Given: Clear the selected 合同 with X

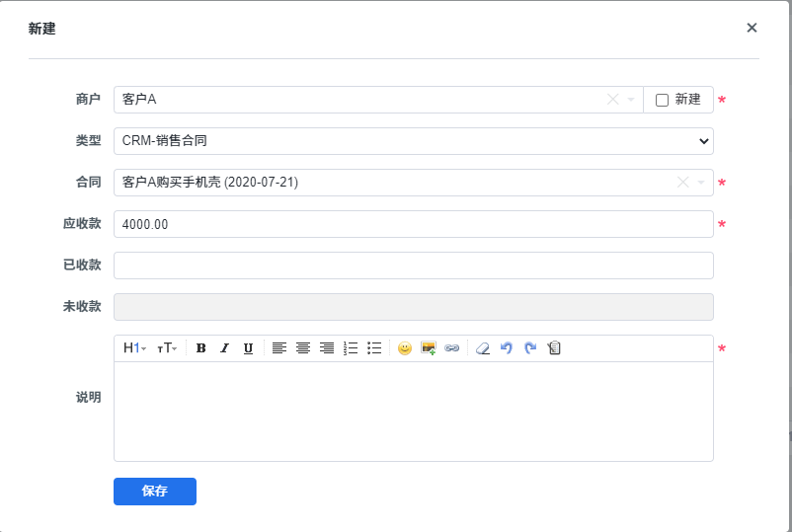Looking at the screenshot, I should coord(682,183).
